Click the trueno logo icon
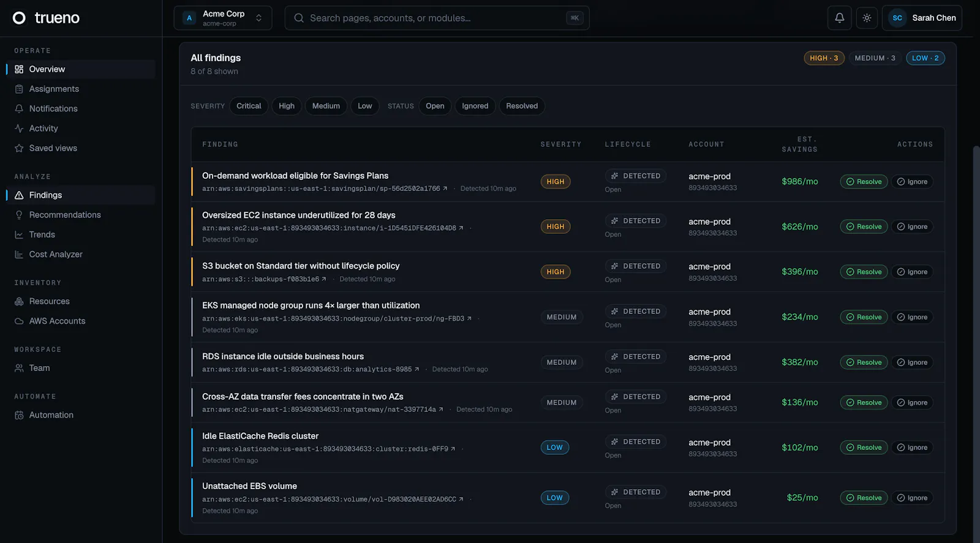980x543 pixels. click(19, 18)
